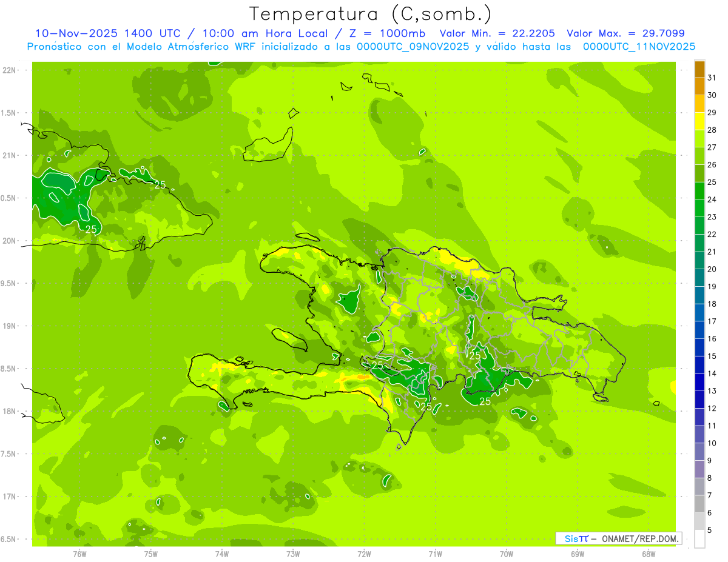728x562 pixels.
Task: Select the "Valor Min. = 22.2205" readout
Action: 497,33
